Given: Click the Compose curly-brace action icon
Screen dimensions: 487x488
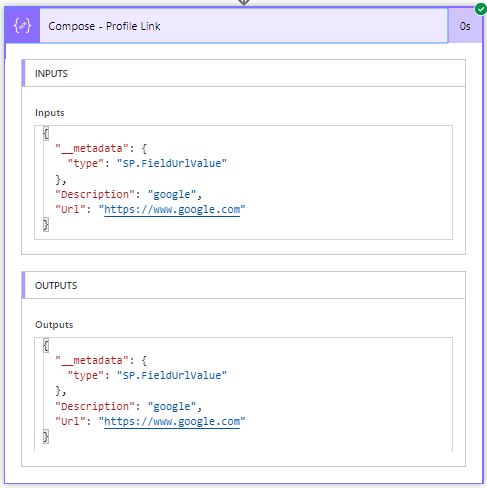Looking at the screenshot, I should [22, 26].
